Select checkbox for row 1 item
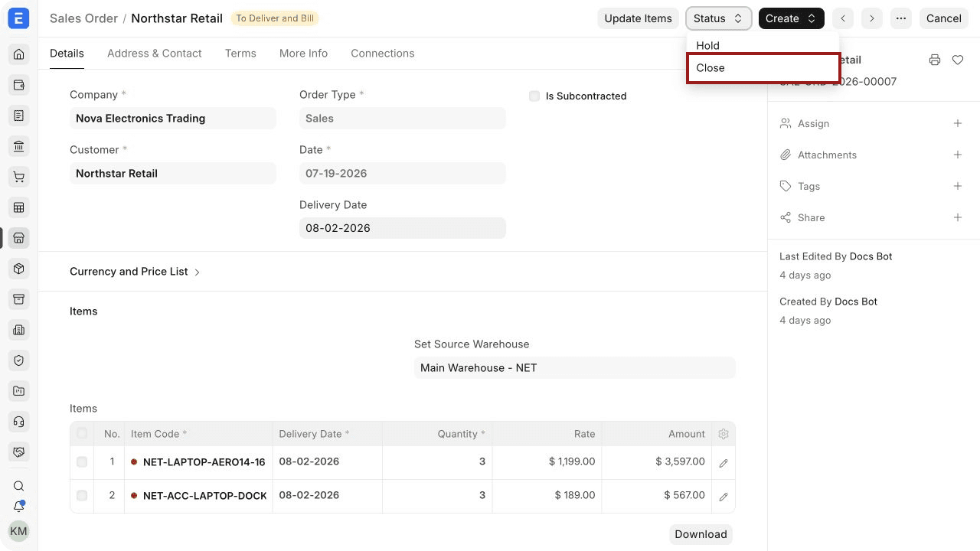 click(x=82, y=462)
